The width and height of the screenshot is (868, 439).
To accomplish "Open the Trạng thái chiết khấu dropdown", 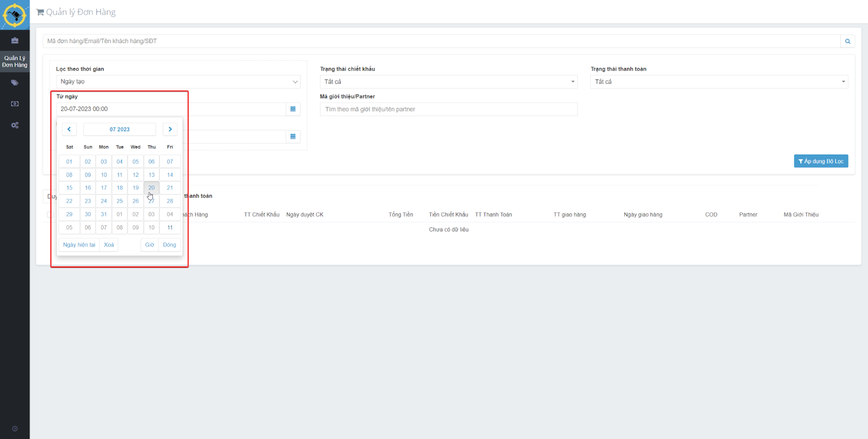I will tap(448, 82).
